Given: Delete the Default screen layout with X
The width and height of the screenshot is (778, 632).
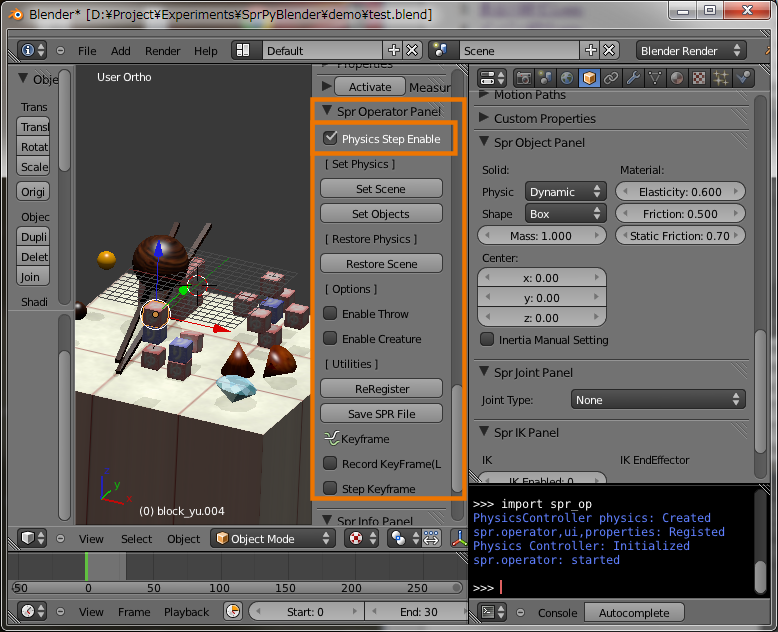Looking at the screenshot, I should pos(412,50).
